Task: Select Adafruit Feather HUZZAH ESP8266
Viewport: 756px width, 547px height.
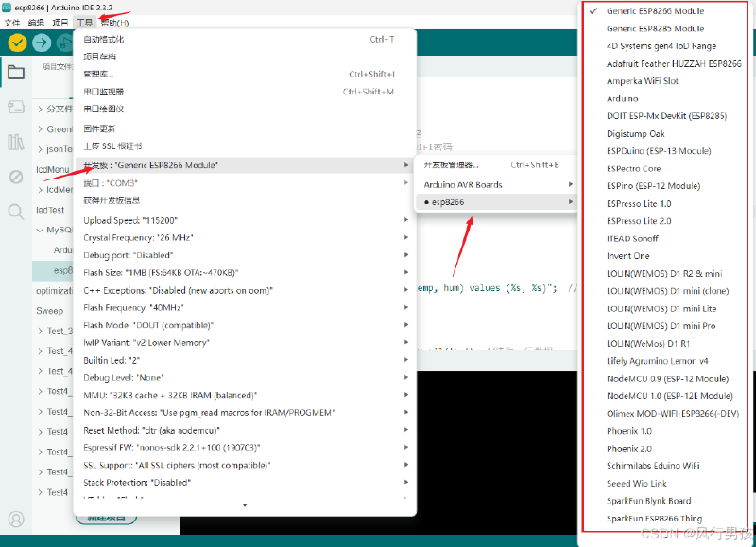Action: [x=674, y=63]
